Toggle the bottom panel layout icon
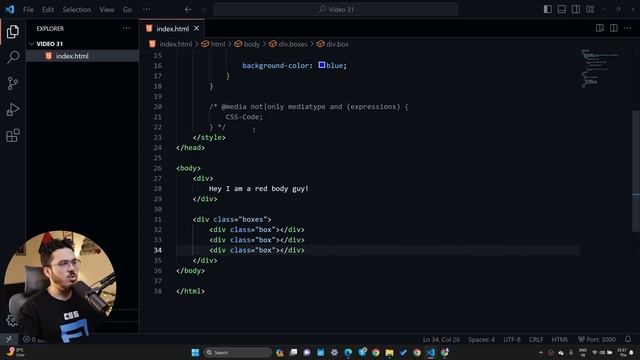 tap(562, 9)
